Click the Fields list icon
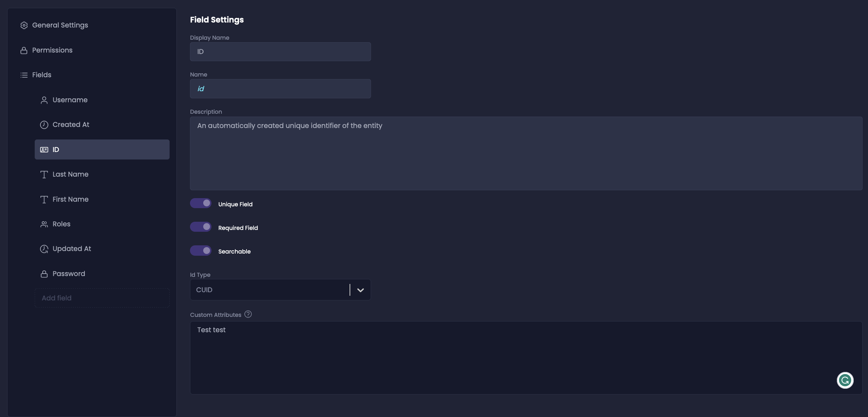 [24, 75]
